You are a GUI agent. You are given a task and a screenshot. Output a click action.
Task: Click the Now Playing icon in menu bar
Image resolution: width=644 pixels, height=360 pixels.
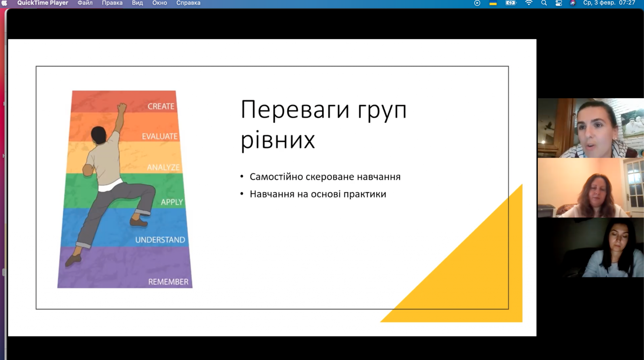(477, 3)
